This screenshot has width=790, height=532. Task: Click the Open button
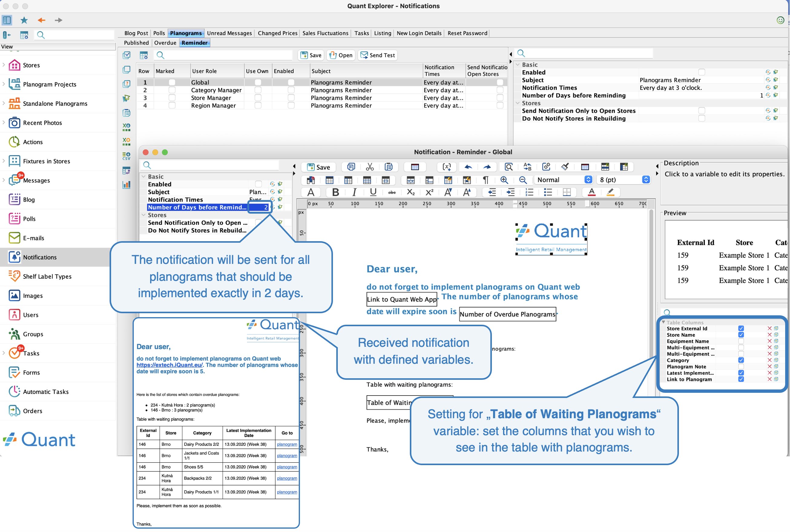(341, 55)
